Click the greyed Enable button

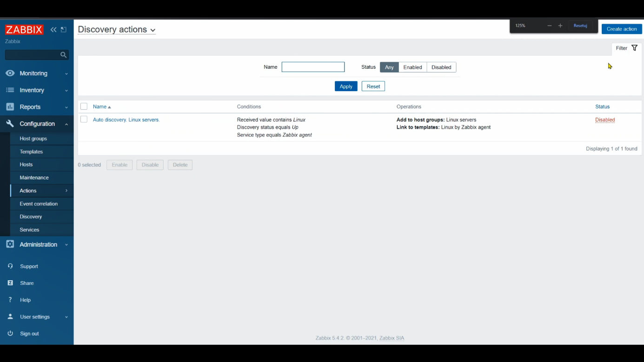(120, 165)
